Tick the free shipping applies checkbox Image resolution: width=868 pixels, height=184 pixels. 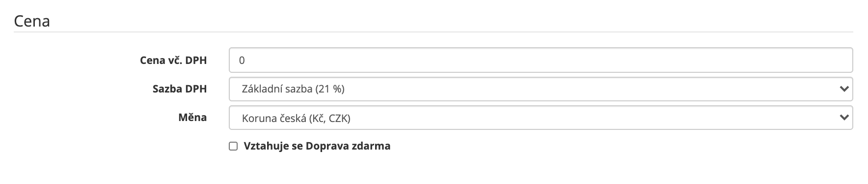pos(233,146)
